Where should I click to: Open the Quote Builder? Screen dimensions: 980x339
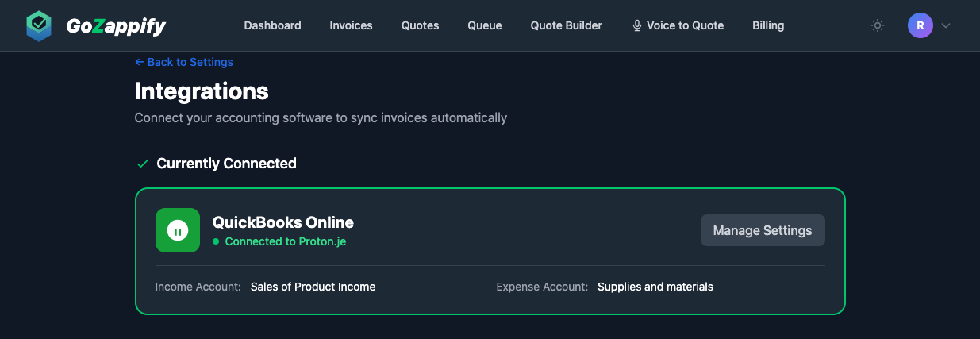click(x=566, y=25)
